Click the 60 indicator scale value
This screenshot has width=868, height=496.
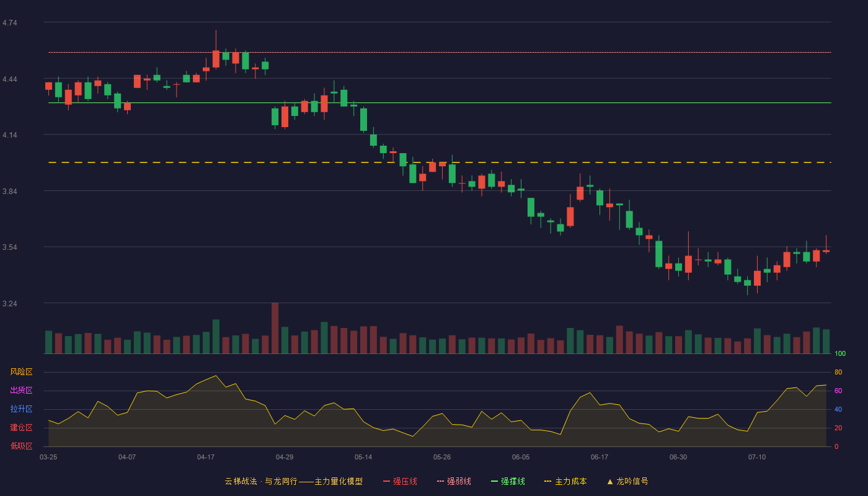(x=838, y=391)
